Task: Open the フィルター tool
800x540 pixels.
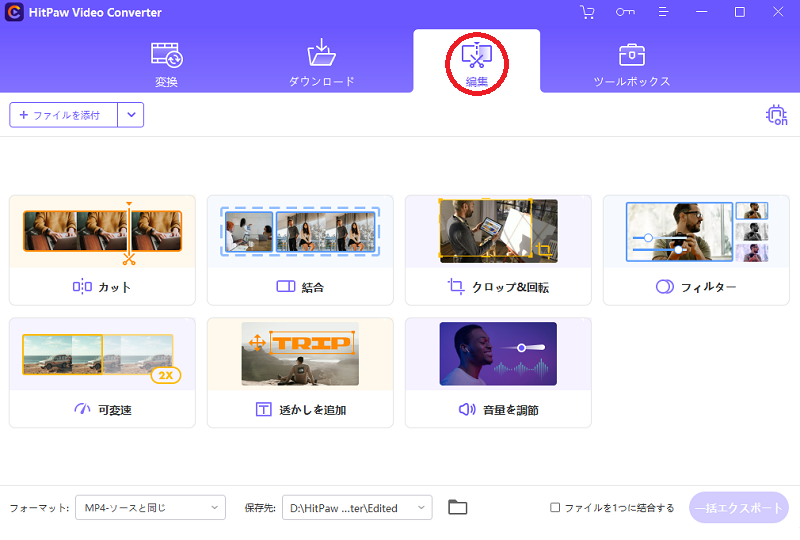Action: [x=696, y=250]
